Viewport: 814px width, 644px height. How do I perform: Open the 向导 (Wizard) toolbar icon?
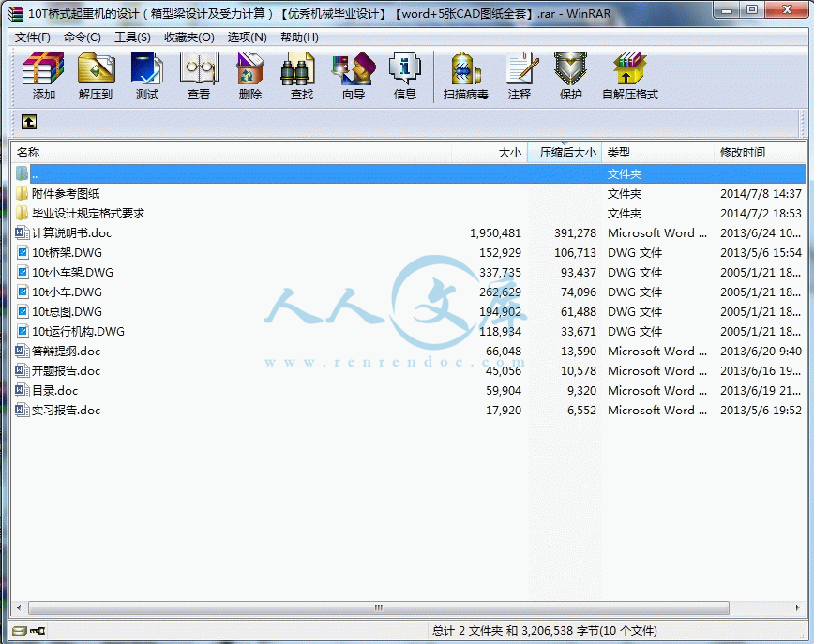[354, 68]
